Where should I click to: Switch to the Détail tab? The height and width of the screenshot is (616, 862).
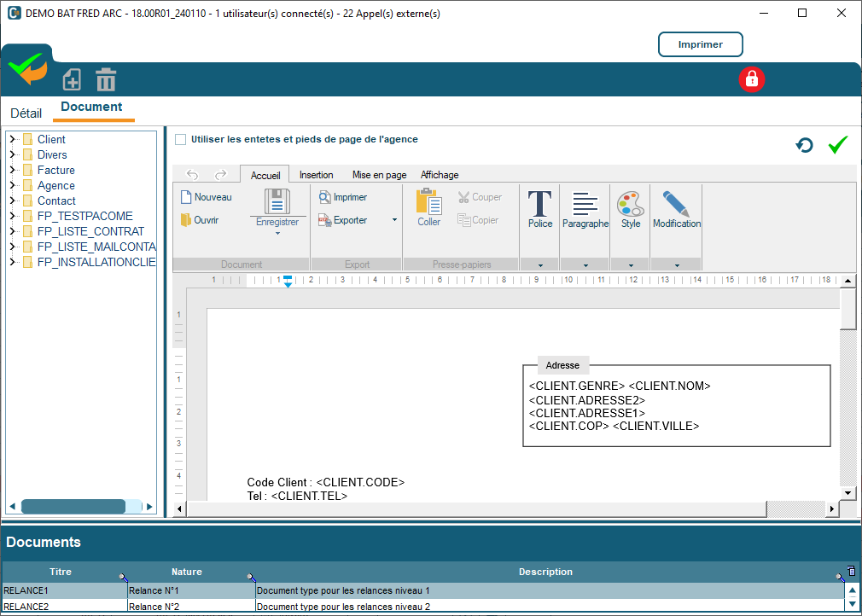(26, 113)
